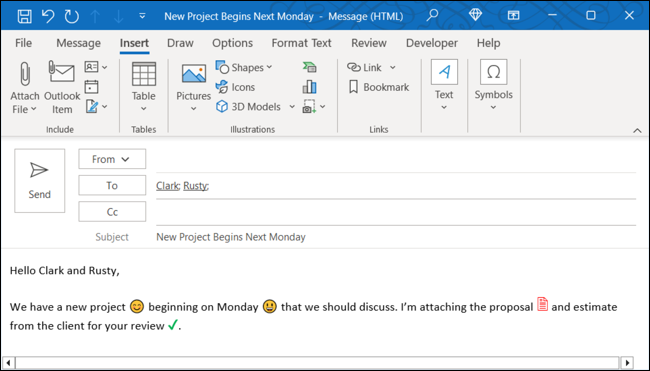Open the Search magnifier in title bar
The image size is (650, 371).
(432, 15)
